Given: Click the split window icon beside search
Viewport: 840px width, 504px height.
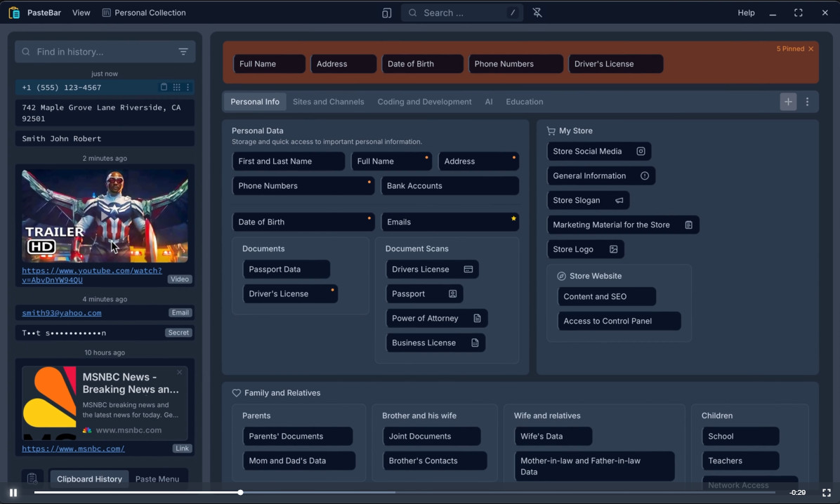Looking at the screenshot, I should coord(387,13).
